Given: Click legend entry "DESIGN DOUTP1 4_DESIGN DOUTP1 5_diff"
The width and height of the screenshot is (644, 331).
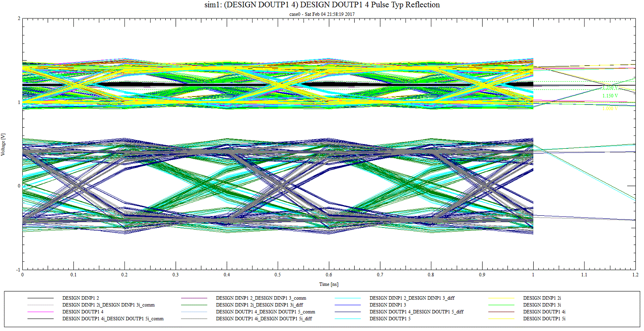Looking at the screenshot, I should click(x=416, y=312).
